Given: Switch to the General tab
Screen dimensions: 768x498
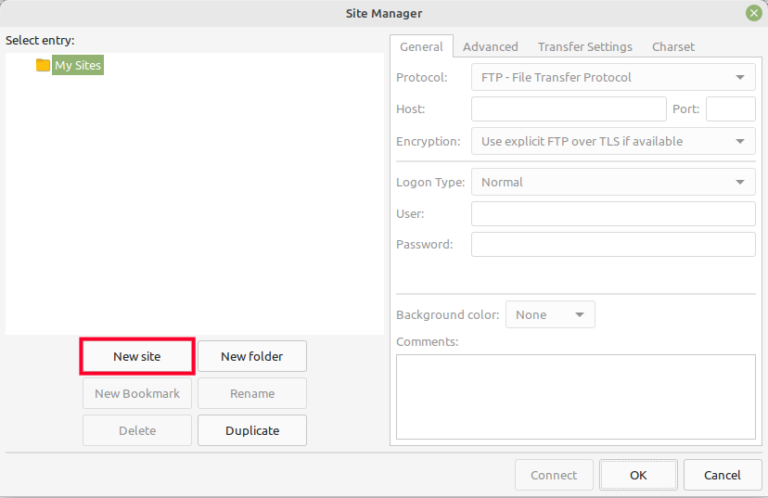Looking at the screenshot, I should point(421,47).
